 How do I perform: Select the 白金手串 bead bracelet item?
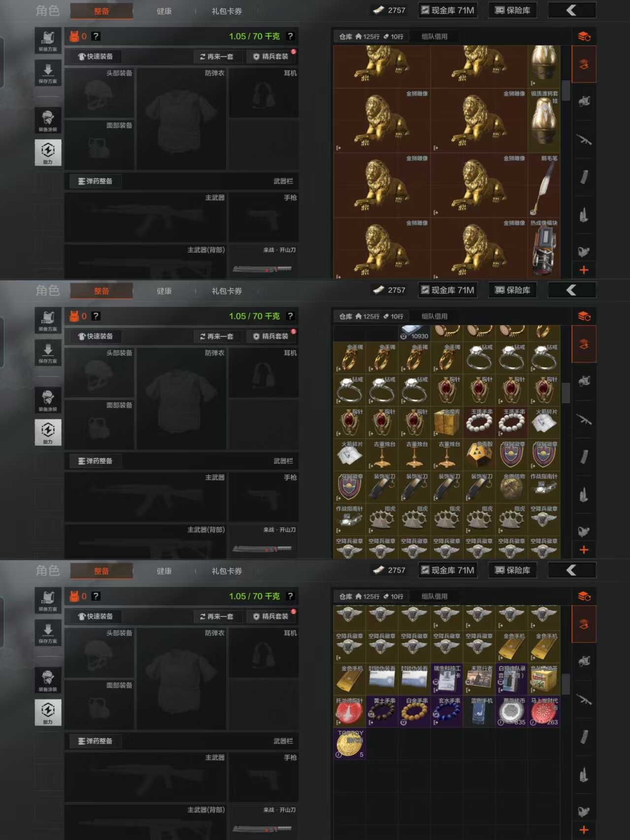pos(414,711)
